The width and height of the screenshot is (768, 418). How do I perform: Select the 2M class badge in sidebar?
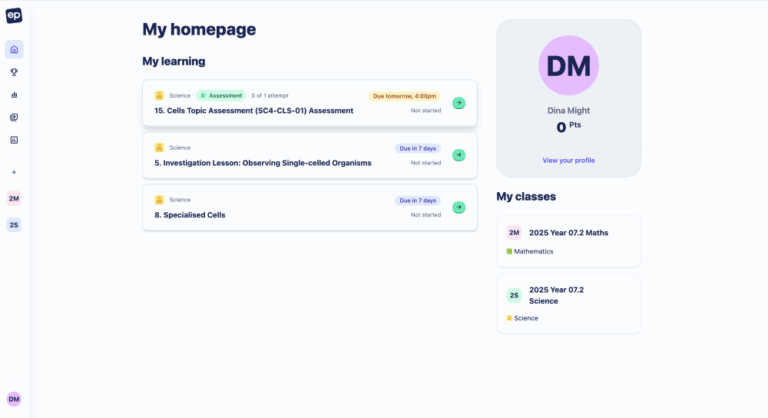14,198
